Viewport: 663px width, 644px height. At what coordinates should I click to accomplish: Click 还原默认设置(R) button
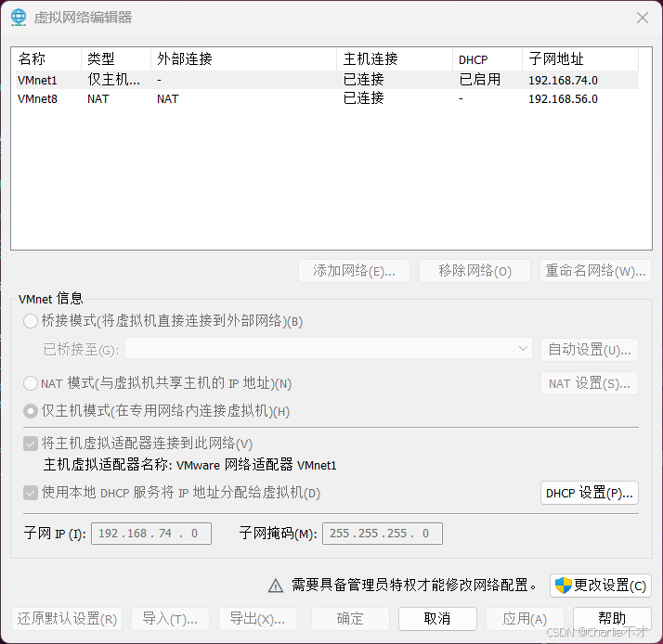(x=67, y=619)
